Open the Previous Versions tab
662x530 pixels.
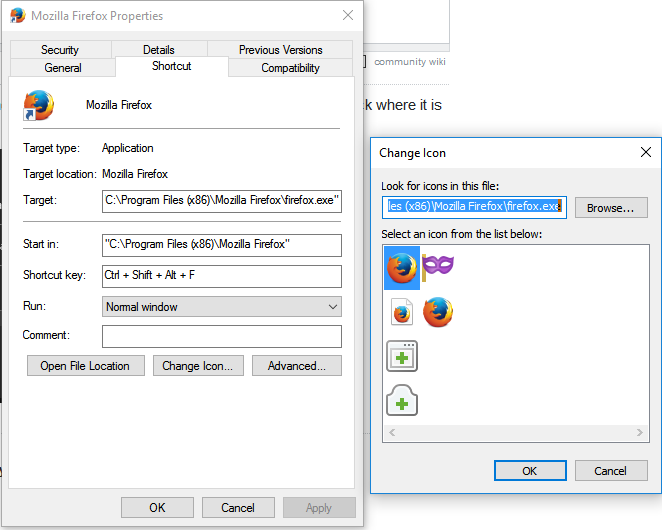pyautogui.click(x=280, y=50)
